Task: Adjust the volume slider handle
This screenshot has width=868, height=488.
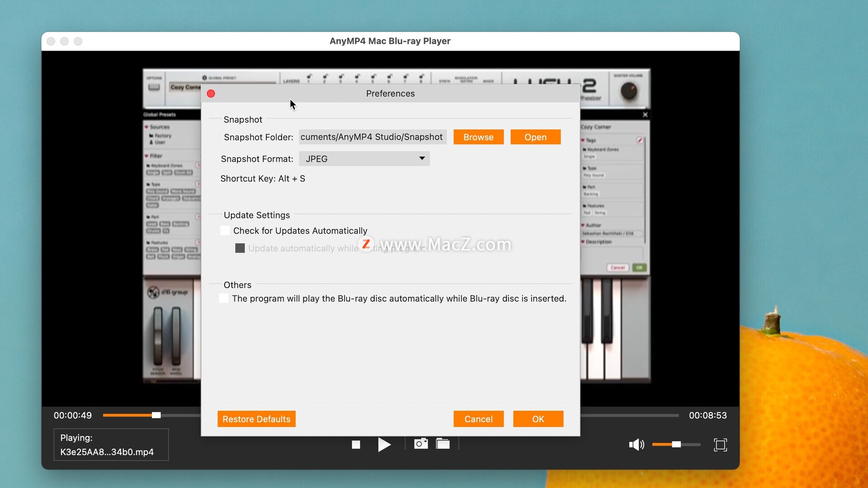Action: tap(676, 445)
